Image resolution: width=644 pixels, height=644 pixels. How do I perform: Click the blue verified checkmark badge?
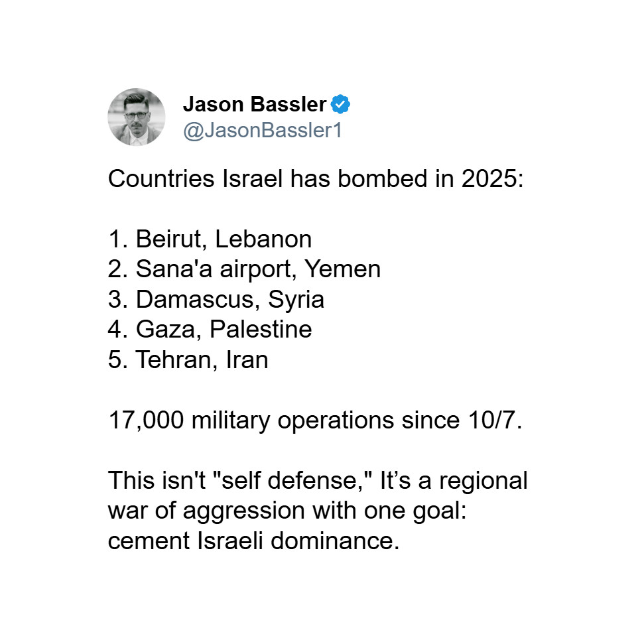(340, 104)
